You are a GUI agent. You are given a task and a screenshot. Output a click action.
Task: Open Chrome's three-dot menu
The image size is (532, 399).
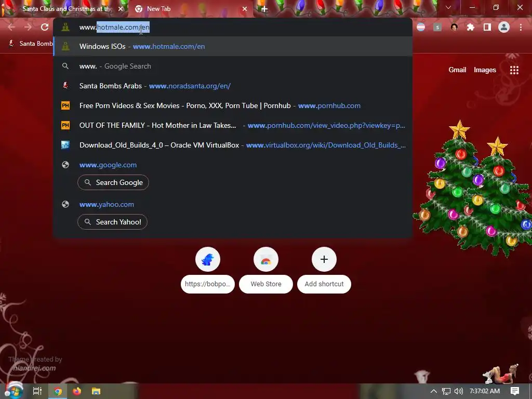click(521, 27)
